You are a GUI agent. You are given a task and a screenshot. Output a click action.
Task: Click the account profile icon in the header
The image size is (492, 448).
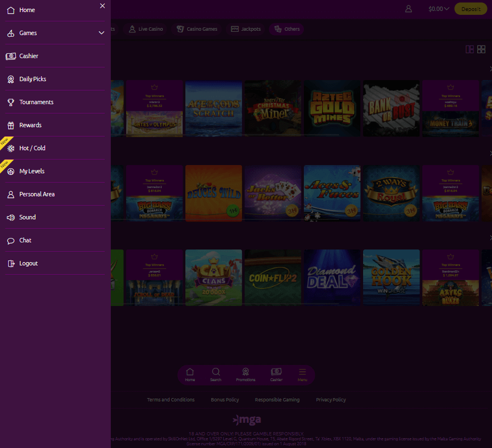click(x=408, y=9)
